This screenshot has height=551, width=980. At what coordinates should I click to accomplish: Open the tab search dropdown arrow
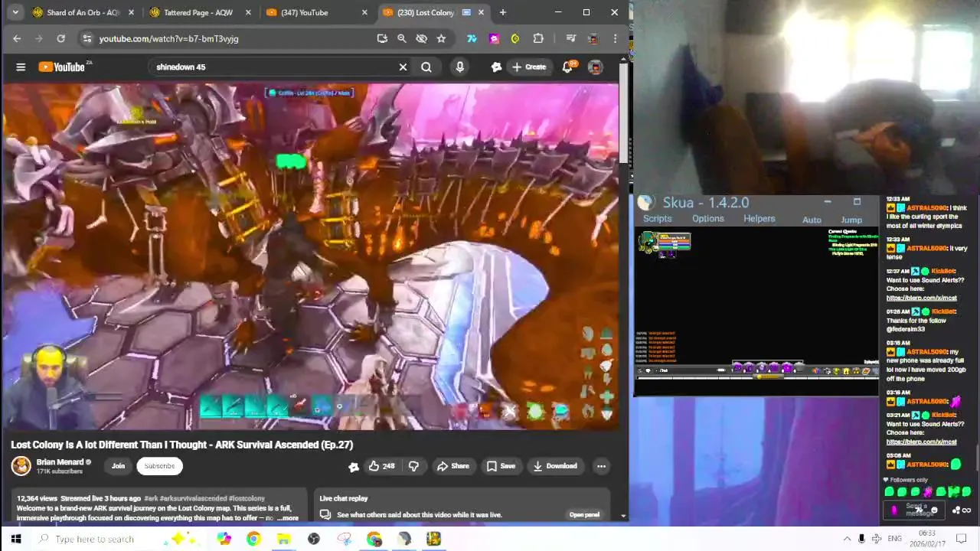[17, 12]
